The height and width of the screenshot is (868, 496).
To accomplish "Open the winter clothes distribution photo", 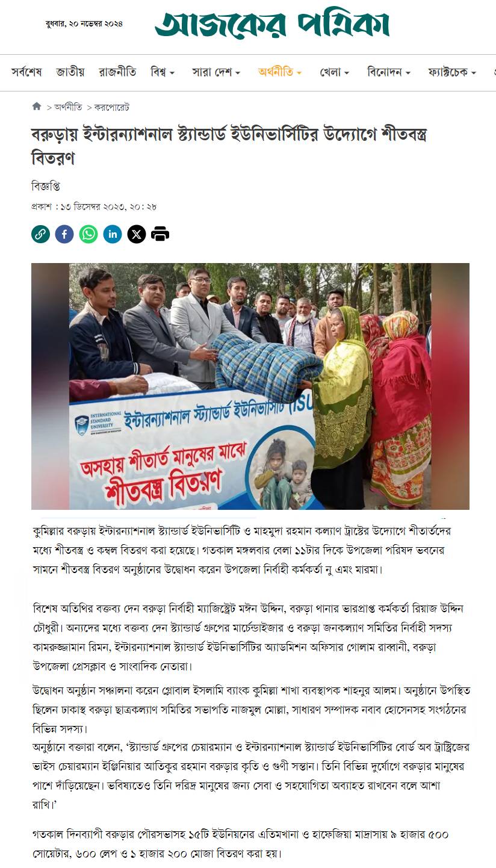I will (x=250, y=386).
